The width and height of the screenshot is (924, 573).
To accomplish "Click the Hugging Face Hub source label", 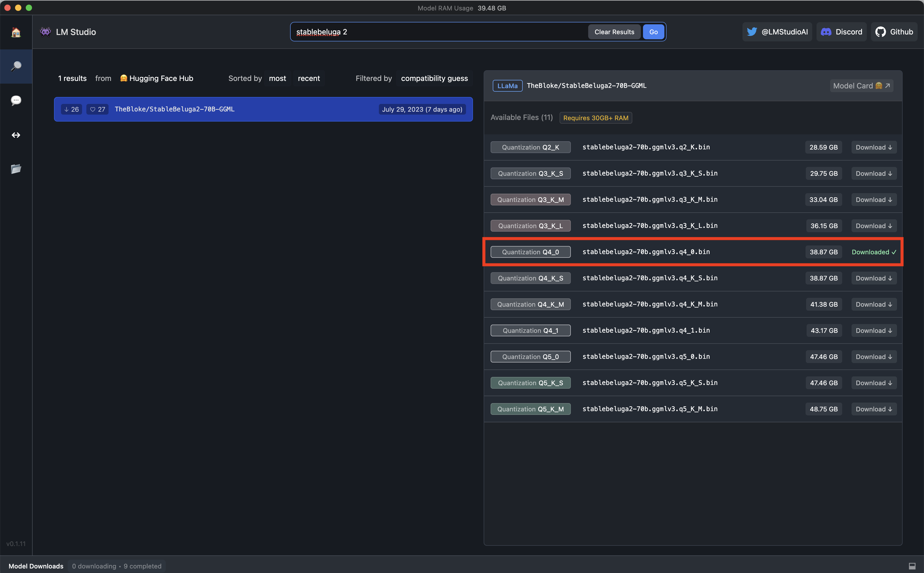I will pos(156,79).
